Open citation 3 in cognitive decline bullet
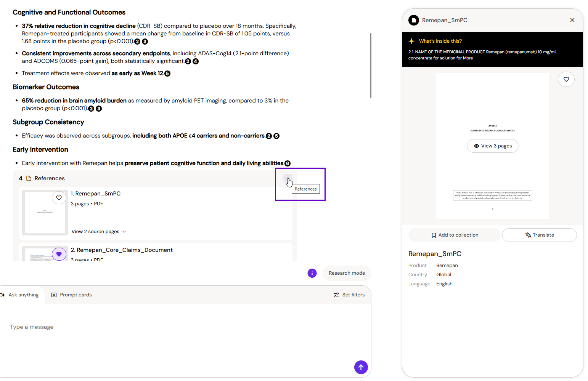This screenshot has height=381, width=588. 145,42
